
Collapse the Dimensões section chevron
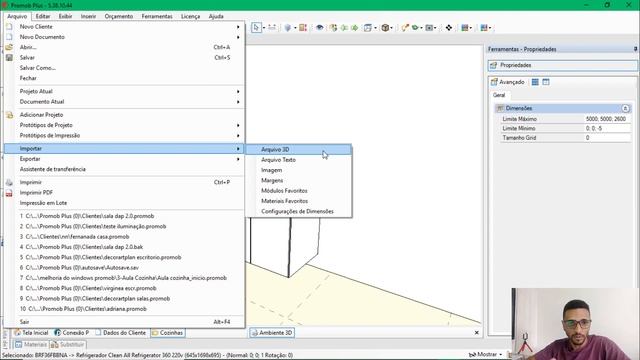pyautogui.click(x=625, y=108)
